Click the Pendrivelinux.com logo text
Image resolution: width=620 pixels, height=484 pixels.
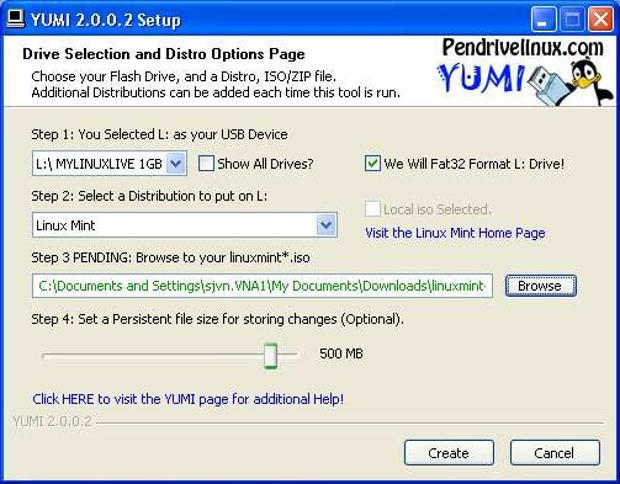[x=523, y=48]
